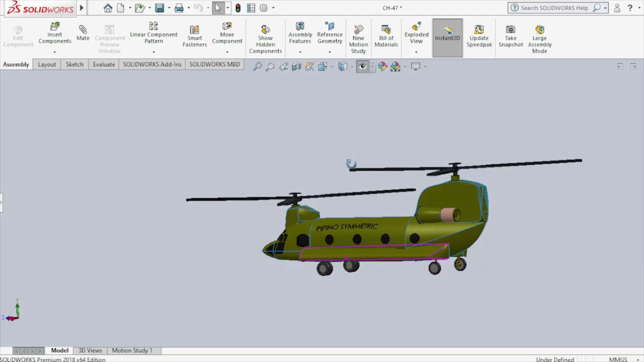Create a New Motion Study

(x=358, y=39)
